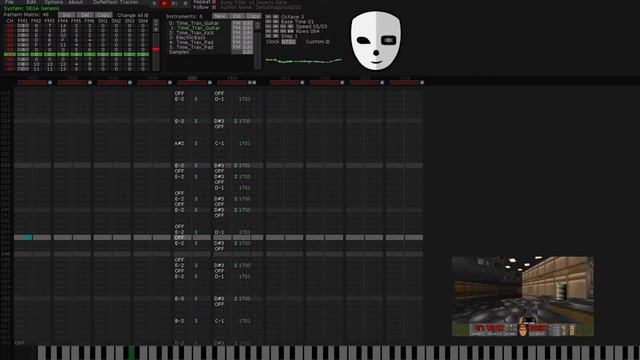Screen dimensions: 640x360
Task: Click the first Octave arrow button
Action: [x=268, y=17]
